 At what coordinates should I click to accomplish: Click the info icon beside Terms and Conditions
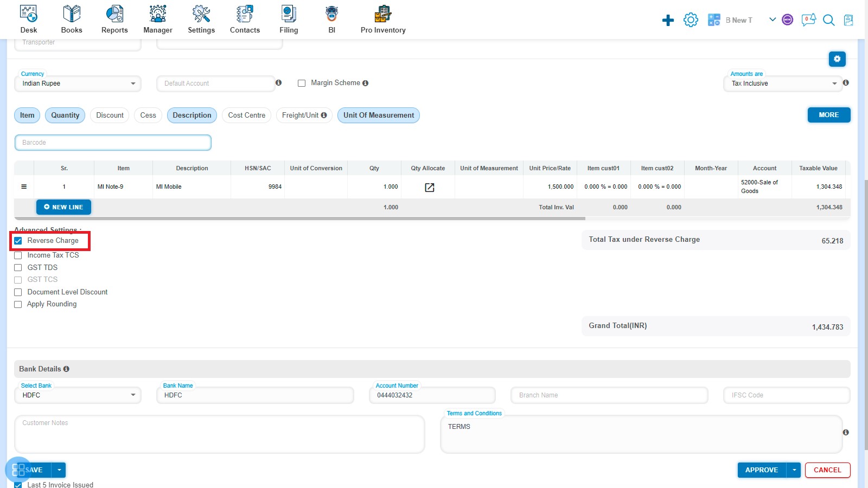(x=846, y=432)
